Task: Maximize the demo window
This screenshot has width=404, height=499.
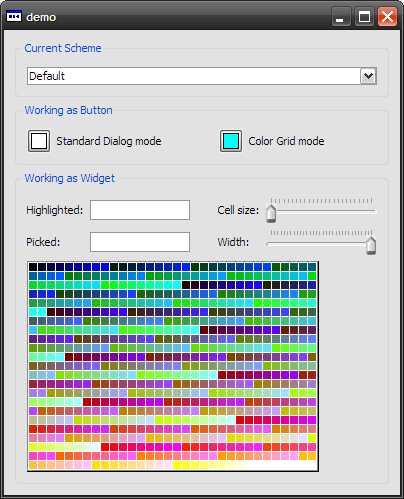Action: click(x=364, y=17)
